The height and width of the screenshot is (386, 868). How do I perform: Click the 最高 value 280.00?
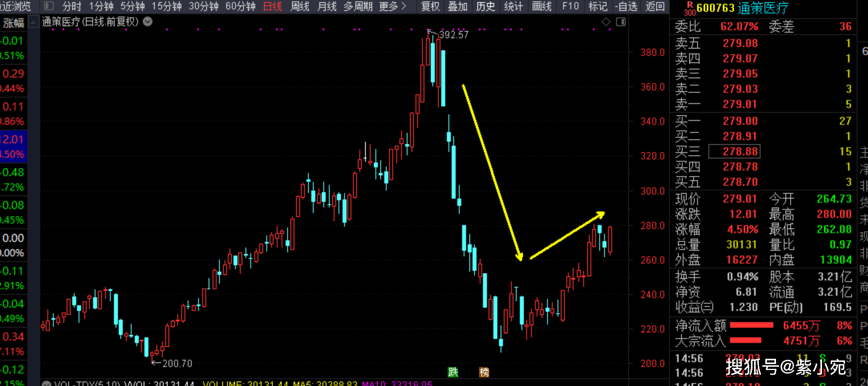pos(834,214)
